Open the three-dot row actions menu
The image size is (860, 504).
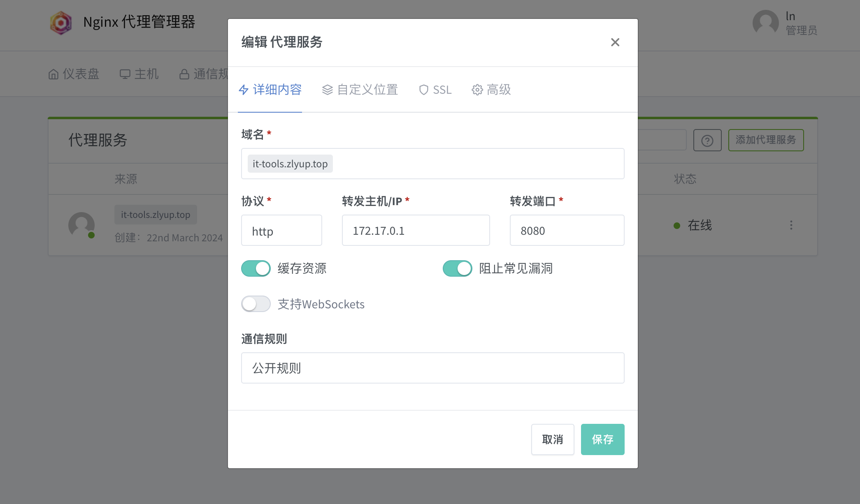tap(791, 225)
